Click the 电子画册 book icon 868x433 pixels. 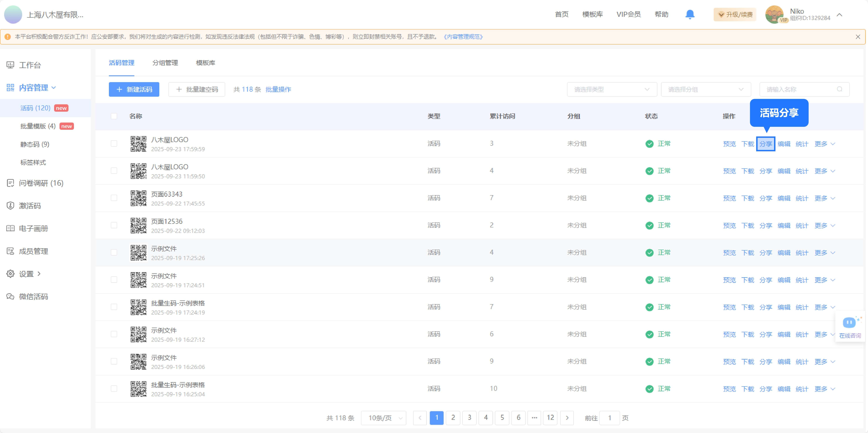(10, 228)
